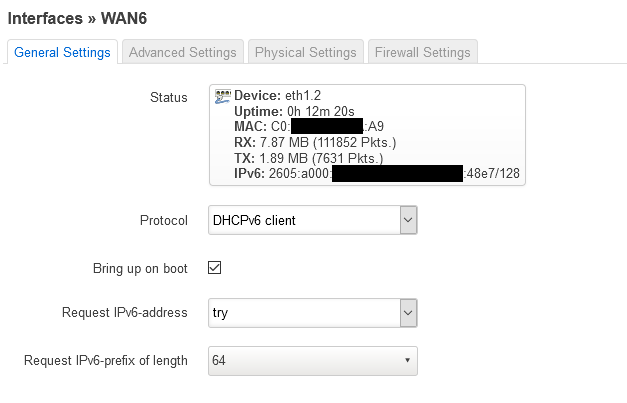This screenshot has height=403, width=627.
Task: Click the Interfaces » WAN6 heading
Action: point(77,18)
